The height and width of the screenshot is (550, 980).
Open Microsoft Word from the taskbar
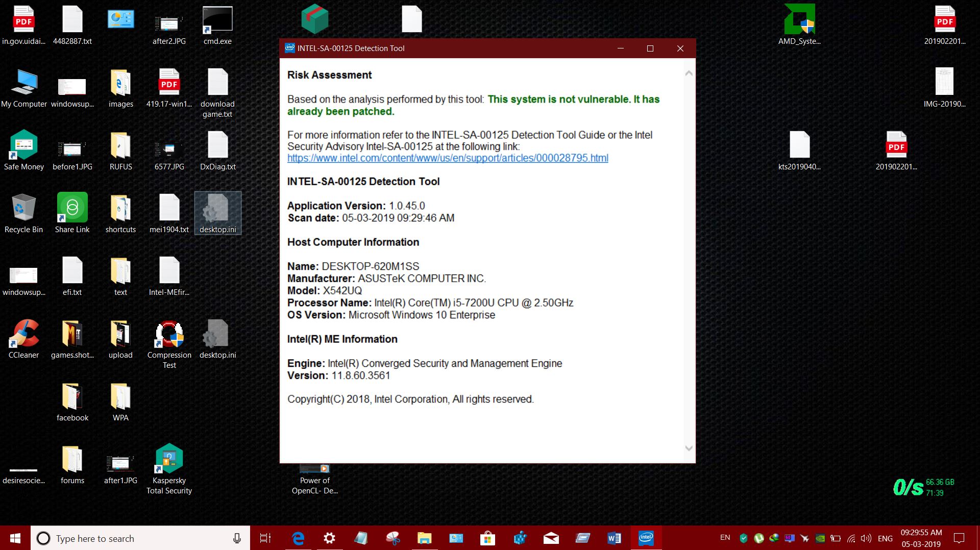[614, 538]
